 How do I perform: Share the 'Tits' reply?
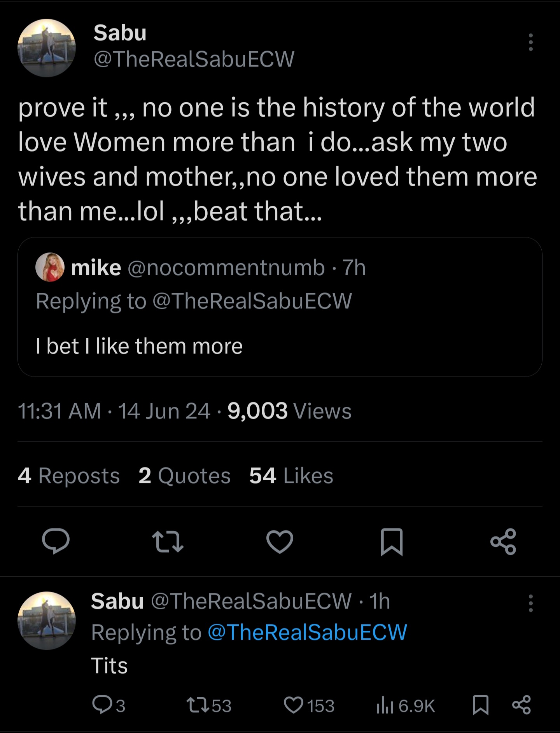tap(521, 705)
